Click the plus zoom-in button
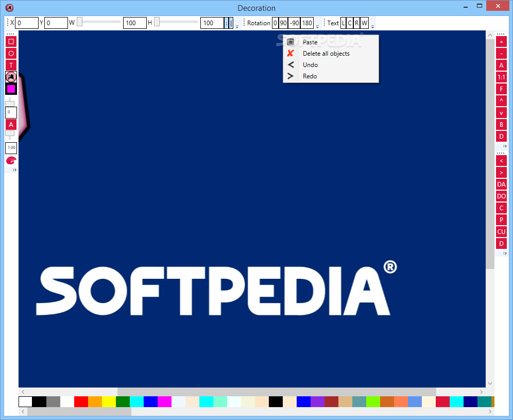 pos(501,42)
